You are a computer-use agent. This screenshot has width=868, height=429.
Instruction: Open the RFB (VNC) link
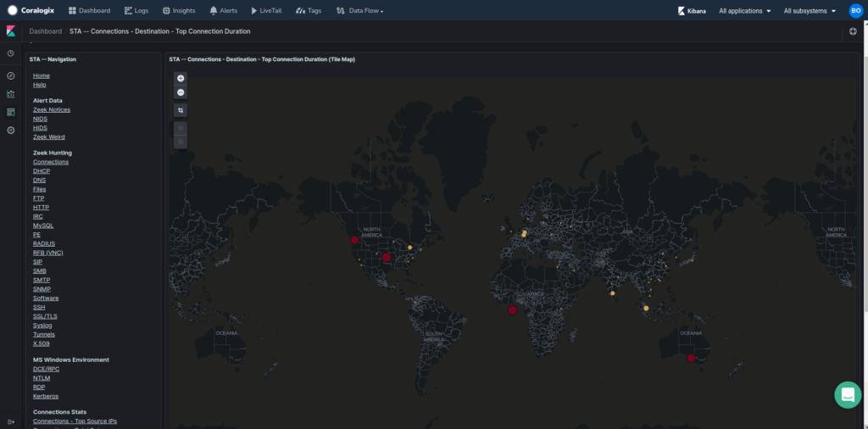click(x=48, y=253)
